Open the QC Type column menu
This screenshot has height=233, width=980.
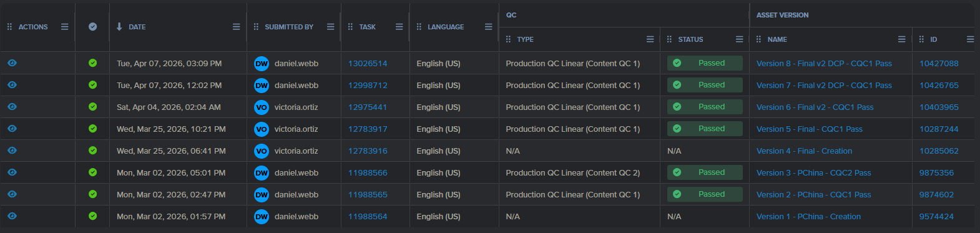650,39
